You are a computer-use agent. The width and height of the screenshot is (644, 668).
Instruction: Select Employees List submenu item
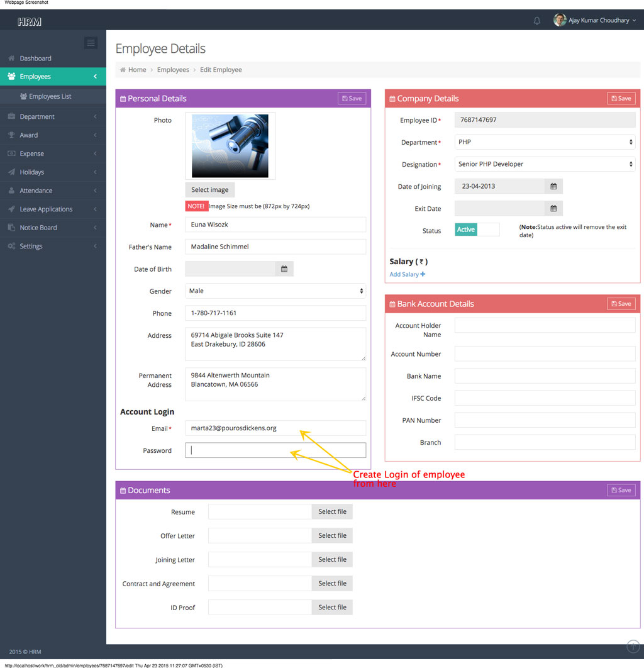pos(50,96)
